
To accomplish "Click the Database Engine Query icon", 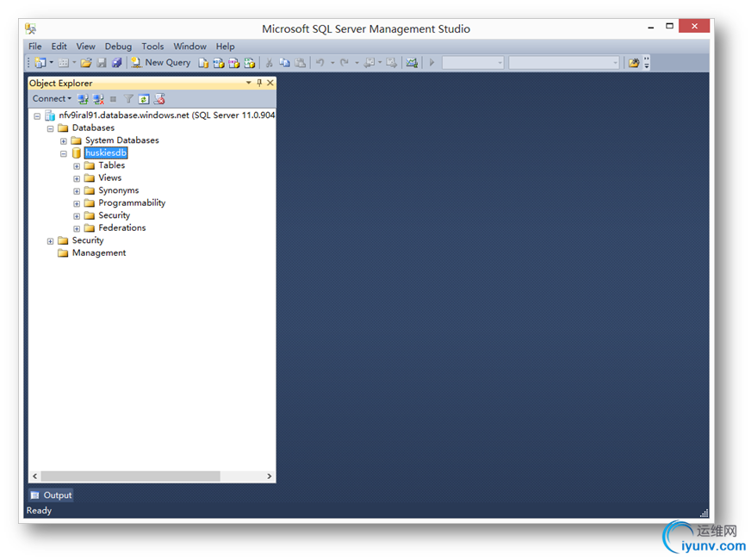I will click(x=203, y=63).
